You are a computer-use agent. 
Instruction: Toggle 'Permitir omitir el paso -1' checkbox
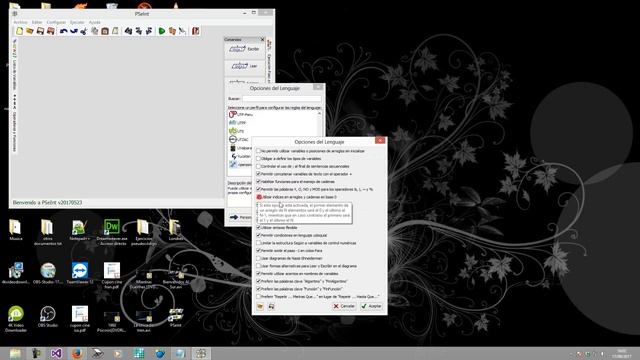(x=258, y=251)
